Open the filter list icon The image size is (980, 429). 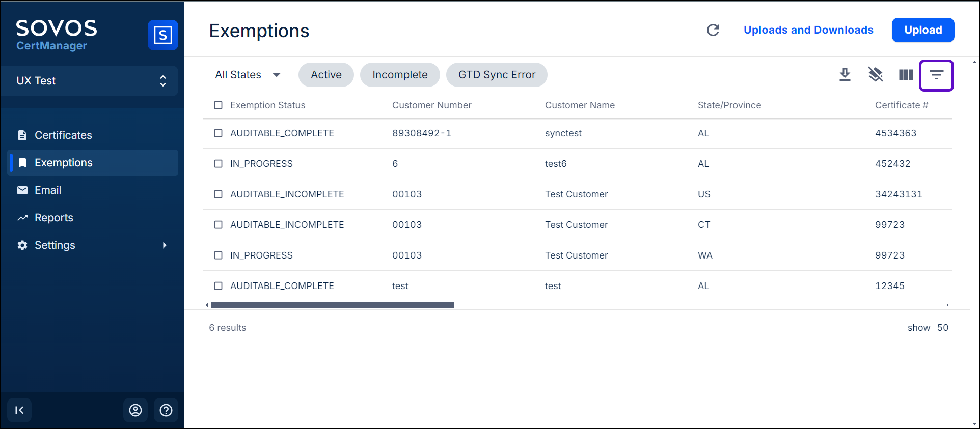pos(936,75)
